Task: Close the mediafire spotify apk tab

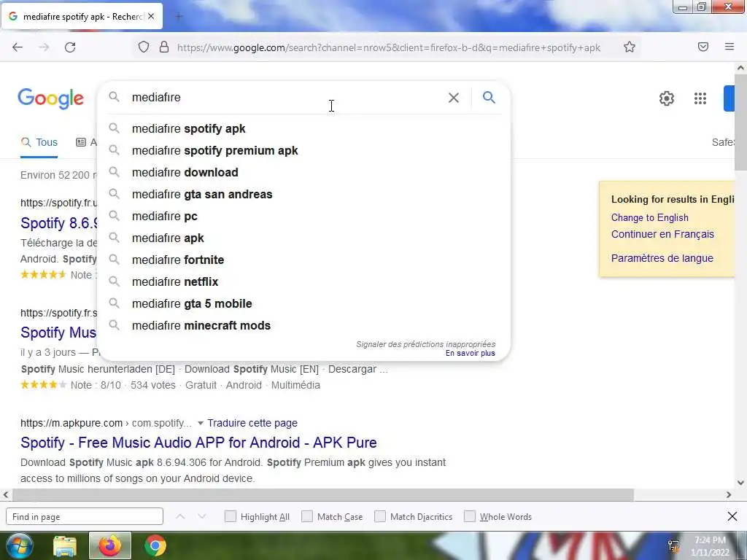Action: coord(151,16)
